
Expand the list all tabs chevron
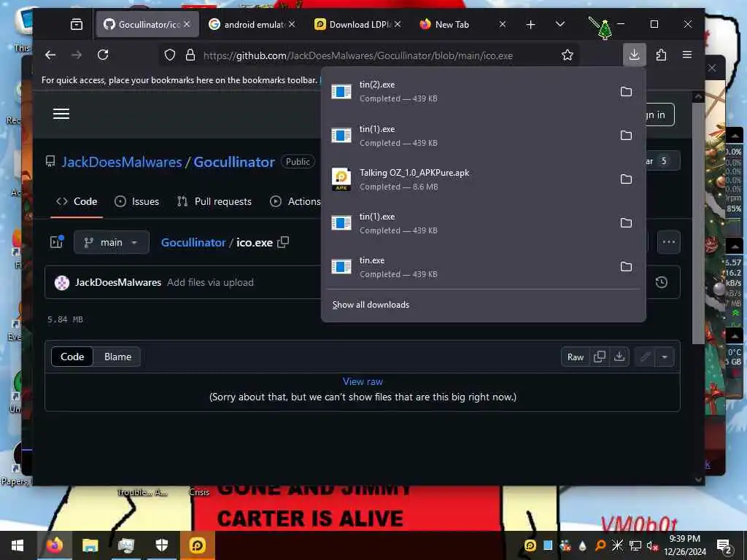point(560,24)
